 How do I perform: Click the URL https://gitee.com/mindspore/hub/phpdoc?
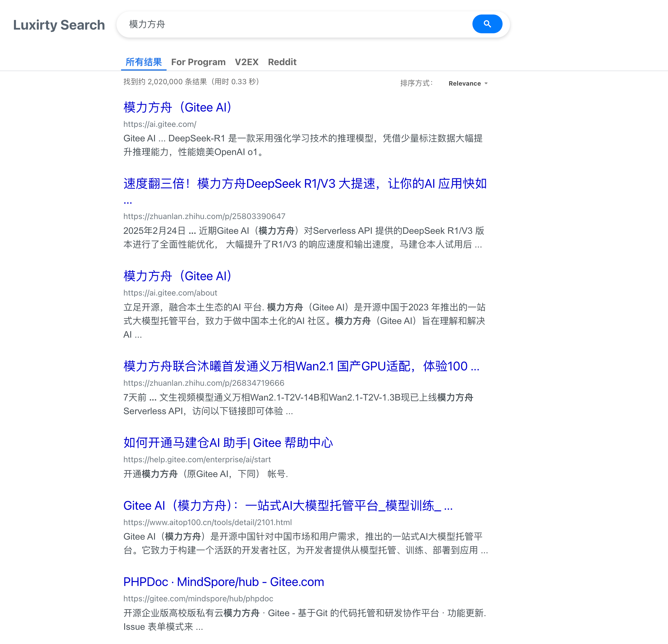(x=198, y=599)
